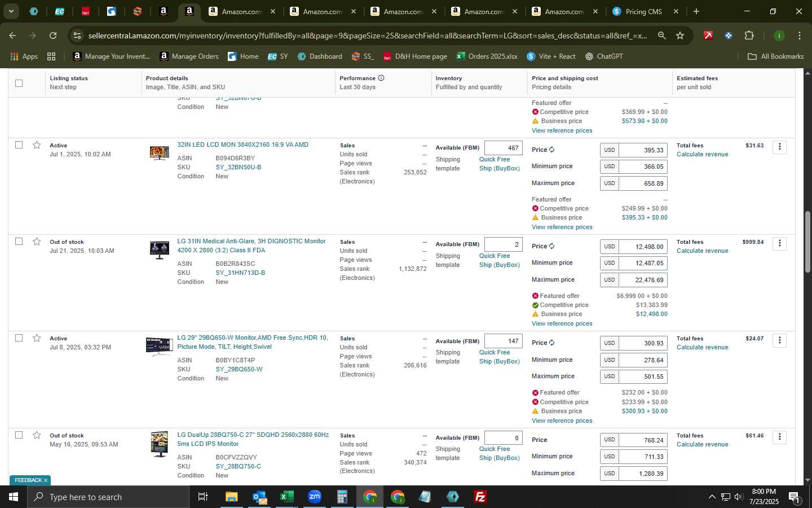Expand tab search dropdown in Chrome
The height and width of the screenshot is (508, 812).
pos(11,11)
